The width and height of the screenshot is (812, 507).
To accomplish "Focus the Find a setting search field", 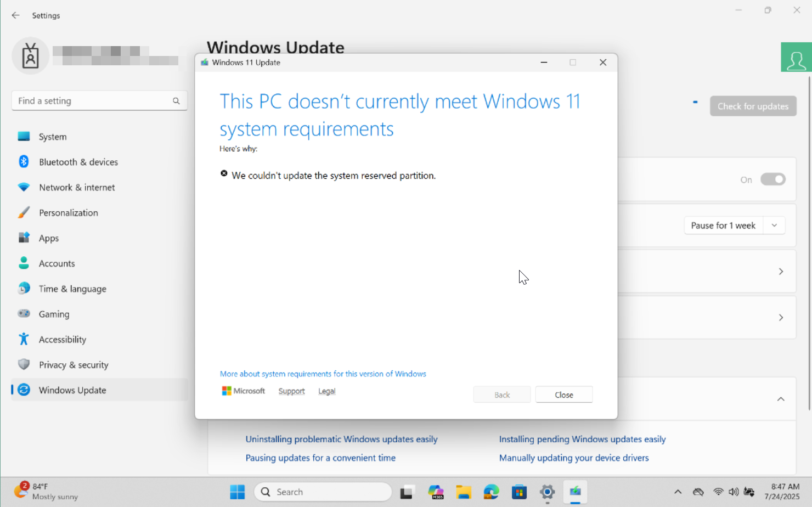I will tap(99, 101).
